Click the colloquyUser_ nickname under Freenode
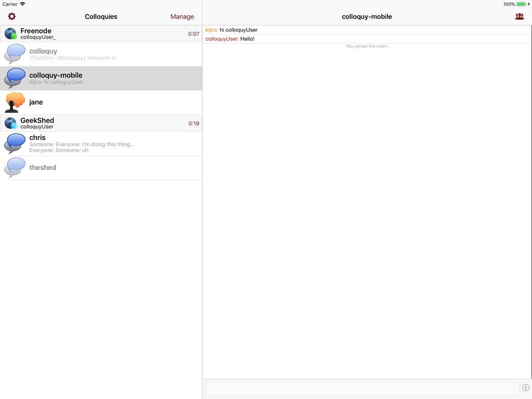The width and height of the screenshot is (532, 399). tap(38, 37)
